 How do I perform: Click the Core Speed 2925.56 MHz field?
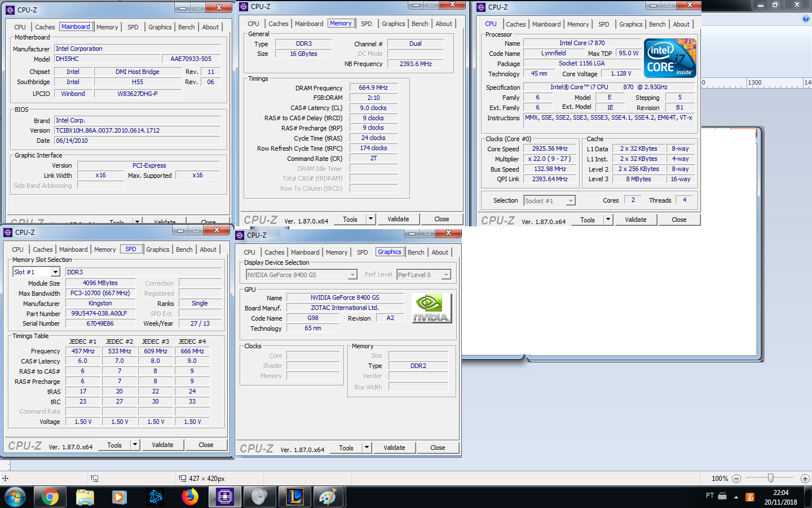point(550,149)
